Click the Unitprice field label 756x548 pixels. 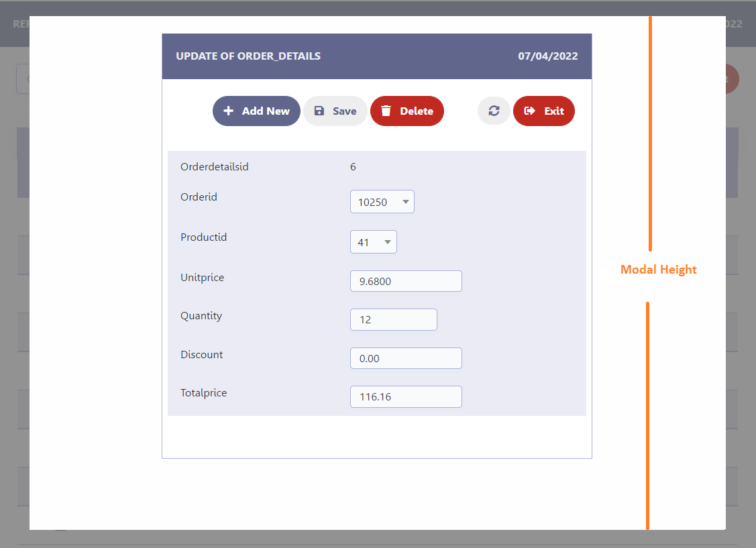pyautogui.click(x=203, y=277)
